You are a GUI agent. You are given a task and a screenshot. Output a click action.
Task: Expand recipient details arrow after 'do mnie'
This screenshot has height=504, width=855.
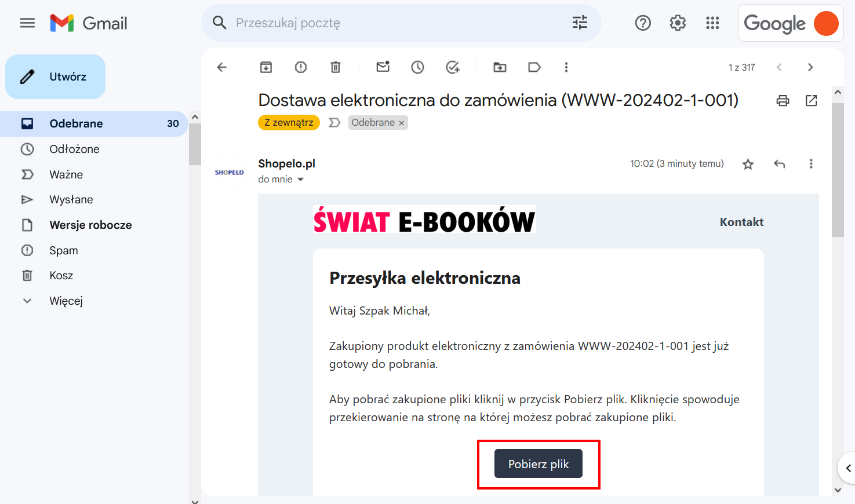pos(300,180)
